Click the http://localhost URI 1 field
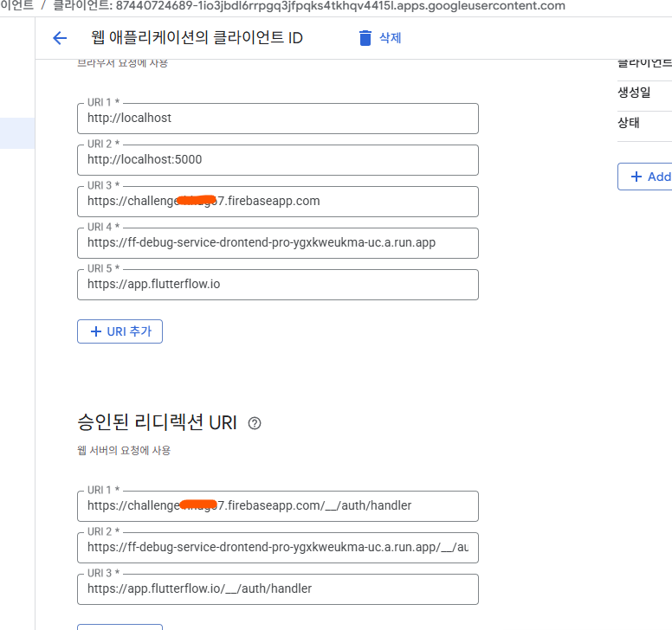672x630 pixels. click(278, 119)
